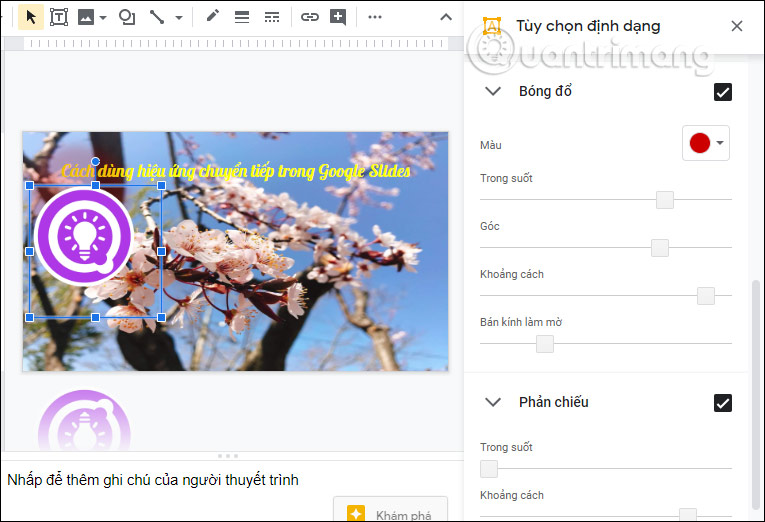The image size is (765, 522).
Task: Adjust the Góc angle slider
Action: coord(660,248)
